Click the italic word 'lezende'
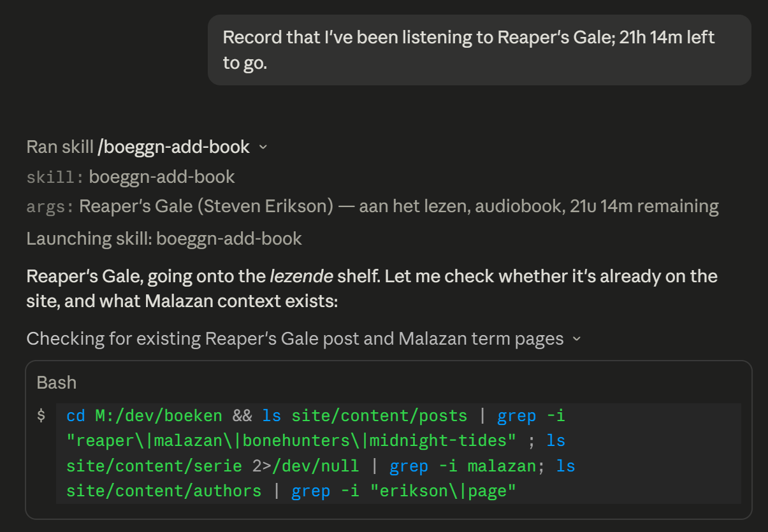The image size is (768, 532). tap(301, 277)
